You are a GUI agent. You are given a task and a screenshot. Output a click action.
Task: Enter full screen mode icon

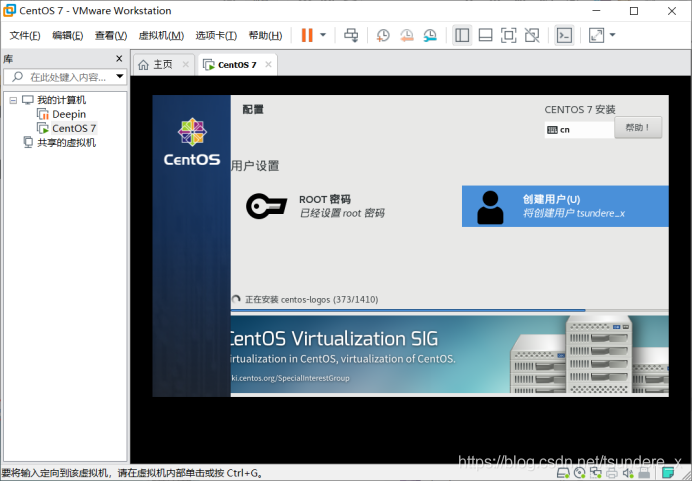click(x=508, y=35)
